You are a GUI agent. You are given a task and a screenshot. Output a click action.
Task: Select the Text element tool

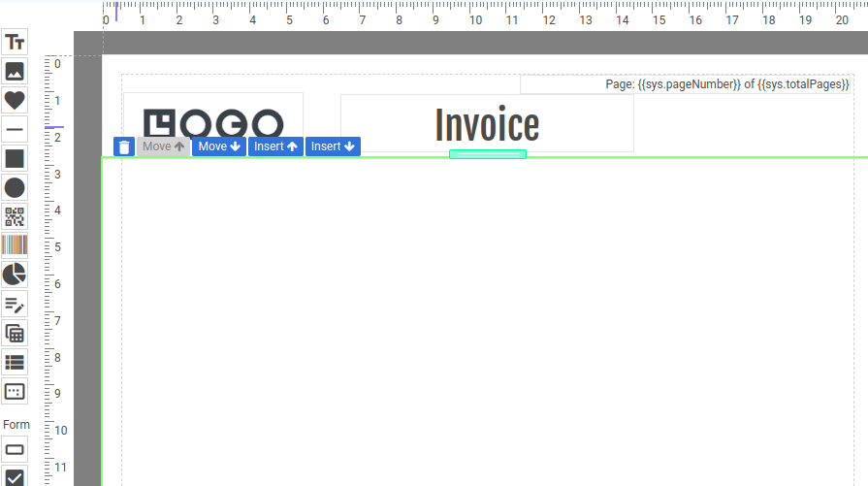tap(15, 42)
